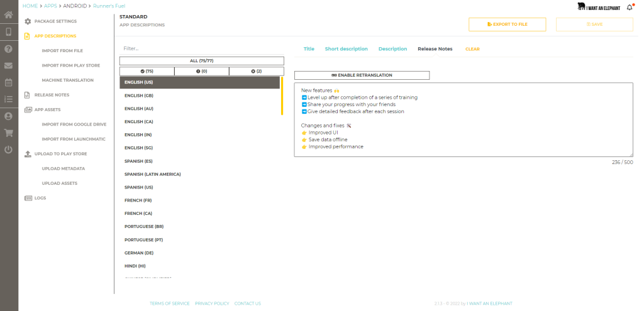The height and width of the screenshot is (311, 644).
Task: Switch to the Short description tab
Action: [347, 49]
